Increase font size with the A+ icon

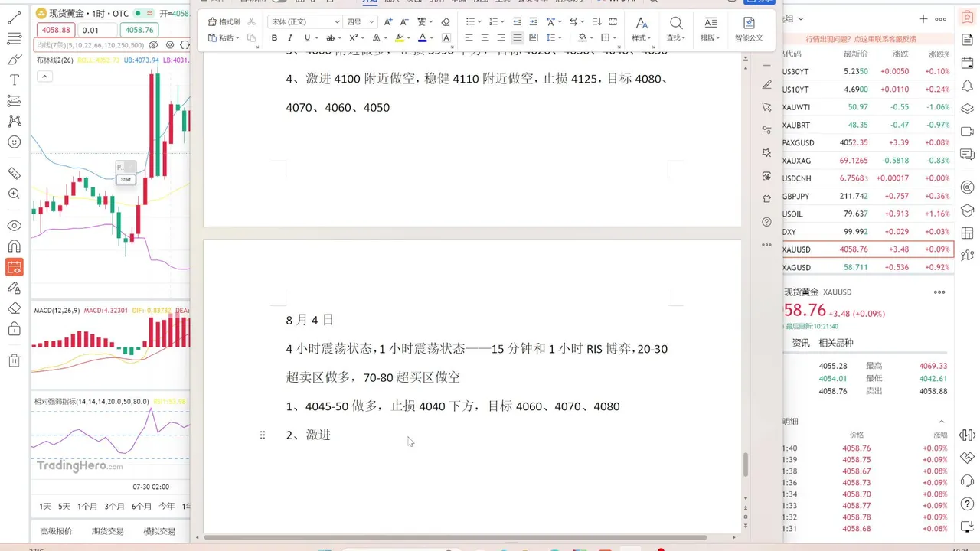pos(389,21)
